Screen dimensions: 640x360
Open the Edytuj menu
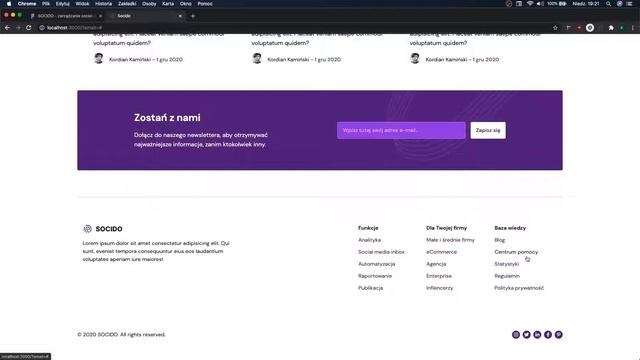coord(62,4)
